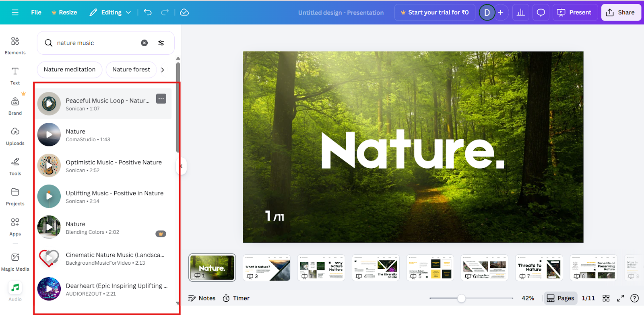Open the hamburger main menu

(x=15, y=12)
